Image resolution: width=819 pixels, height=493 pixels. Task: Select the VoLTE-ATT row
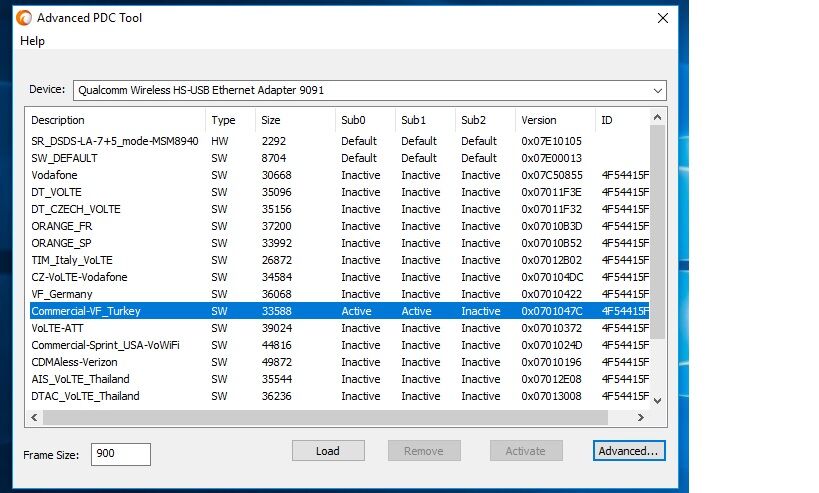pyautogui.click(x=339, y=328)
